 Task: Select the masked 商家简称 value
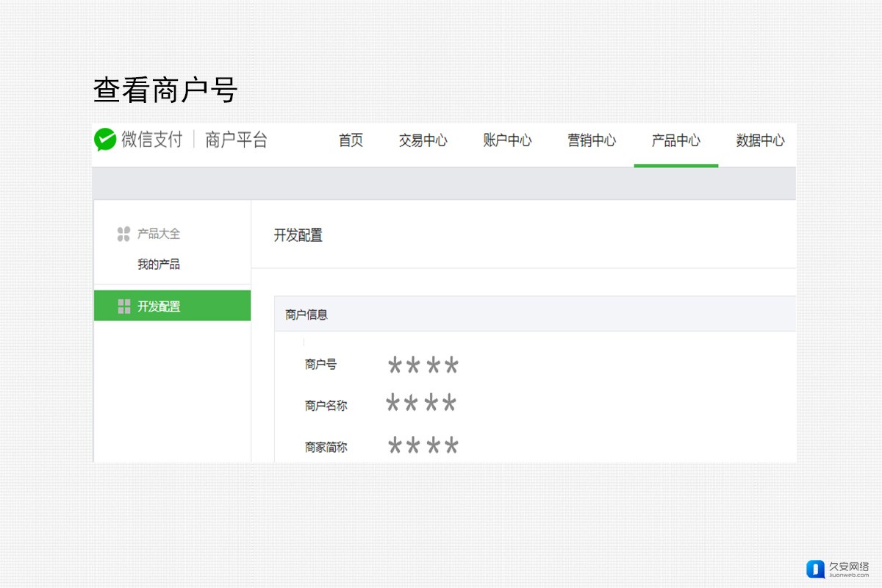coord(423,445)
